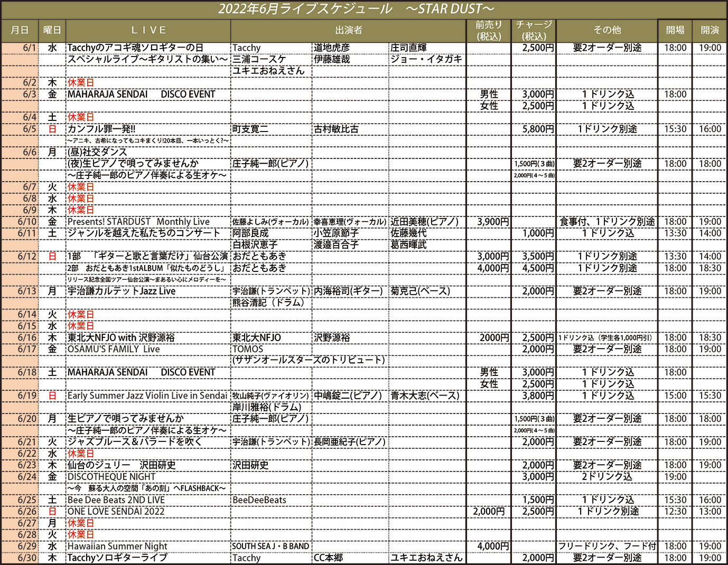Click the "カンフル罪一発!!" event title
This screenshot has width=728, height=565.
[x=101, y=129]
